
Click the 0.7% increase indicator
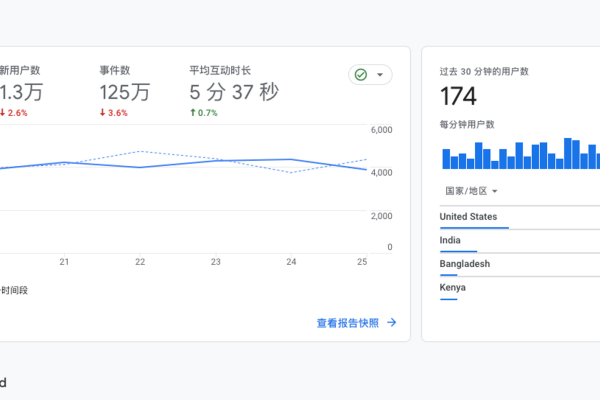coord(204,113)
